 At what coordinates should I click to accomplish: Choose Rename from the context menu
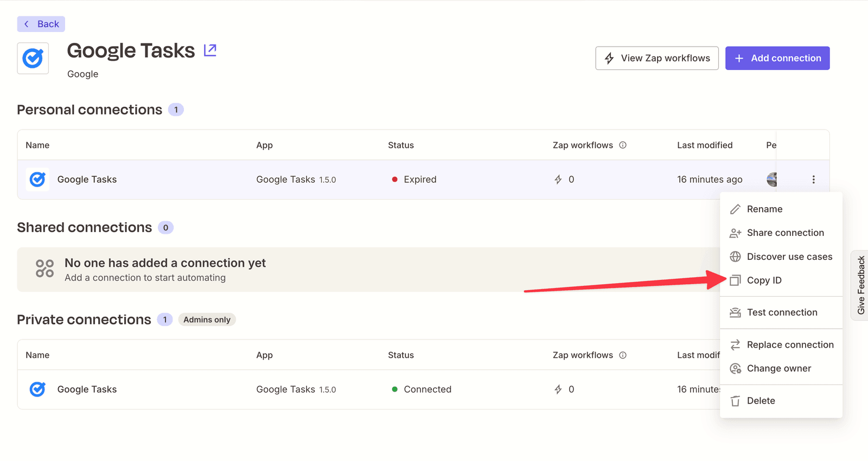tap(781, 209)
